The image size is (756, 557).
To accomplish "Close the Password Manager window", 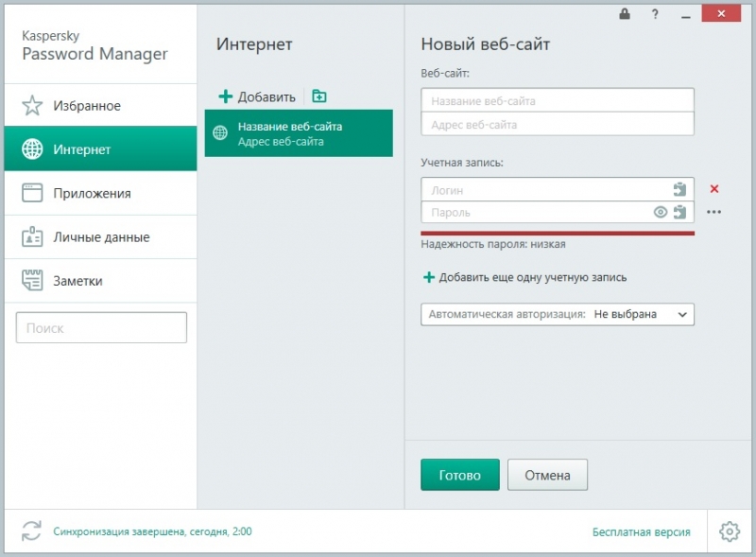I will click(x=721, y=13).
